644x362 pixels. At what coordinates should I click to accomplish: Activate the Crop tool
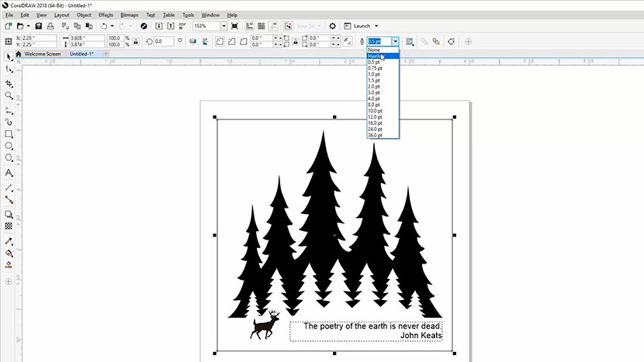(x=9, y=83)
